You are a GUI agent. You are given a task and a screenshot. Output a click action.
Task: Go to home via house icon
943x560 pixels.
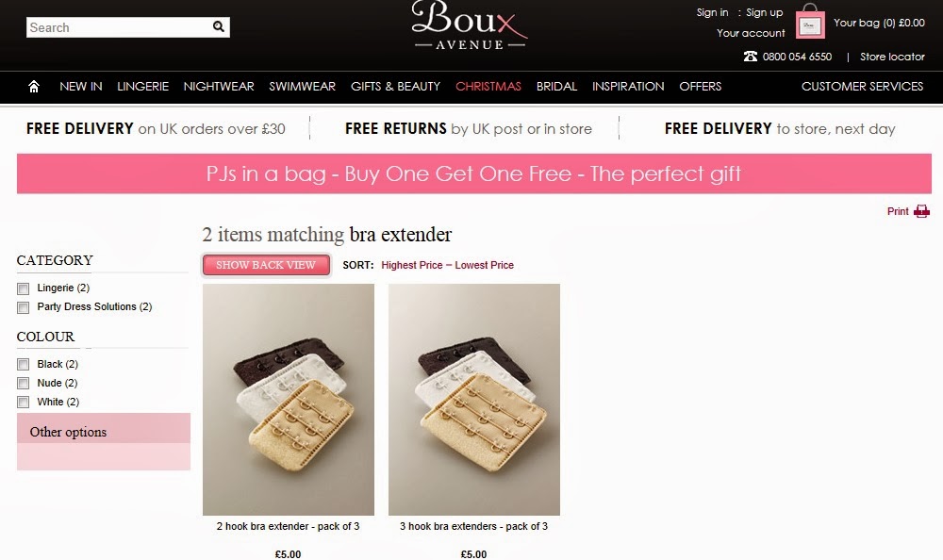(x=34, y=87)
